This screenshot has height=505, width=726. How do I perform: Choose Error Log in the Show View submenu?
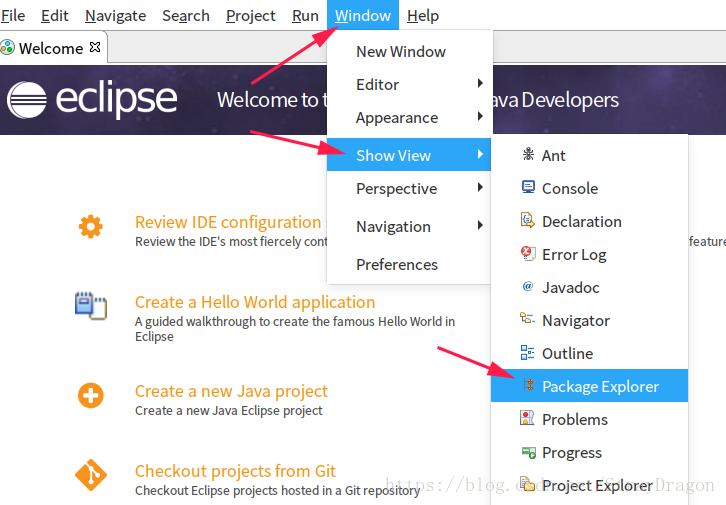(589, 254)
